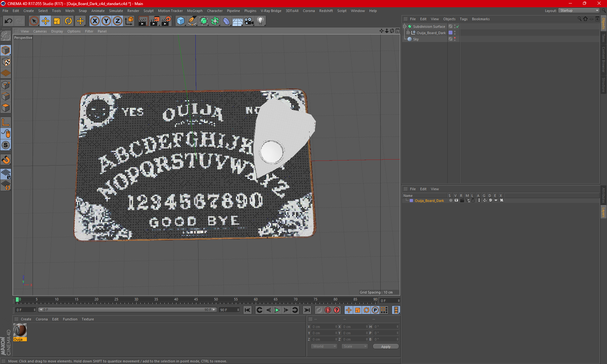Screen dimensions: 607x364
Task: Open Objects menu in Object Manager
Action: pos(449,19)
